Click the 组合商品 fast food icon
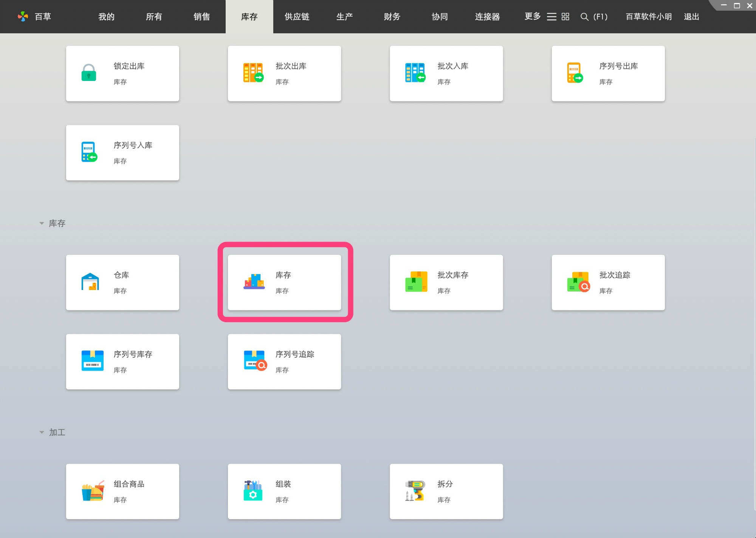 coord(93,491)
